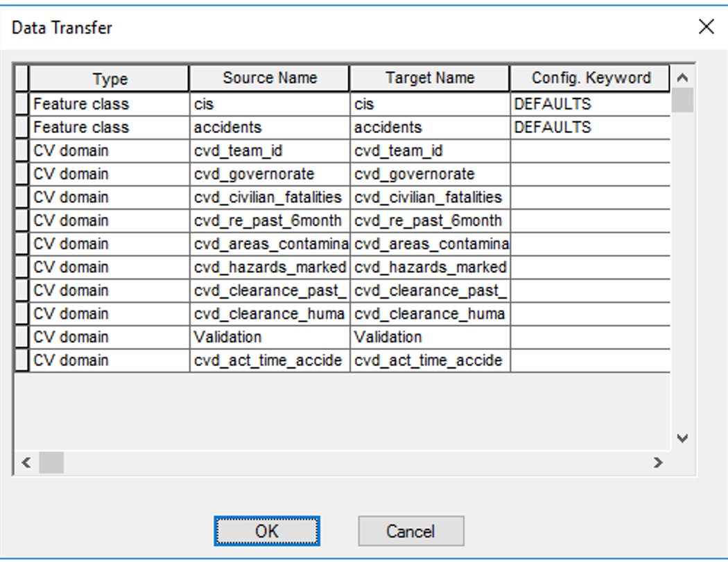Click 'Feature class' type in the cis row

(x=109, y=104)
